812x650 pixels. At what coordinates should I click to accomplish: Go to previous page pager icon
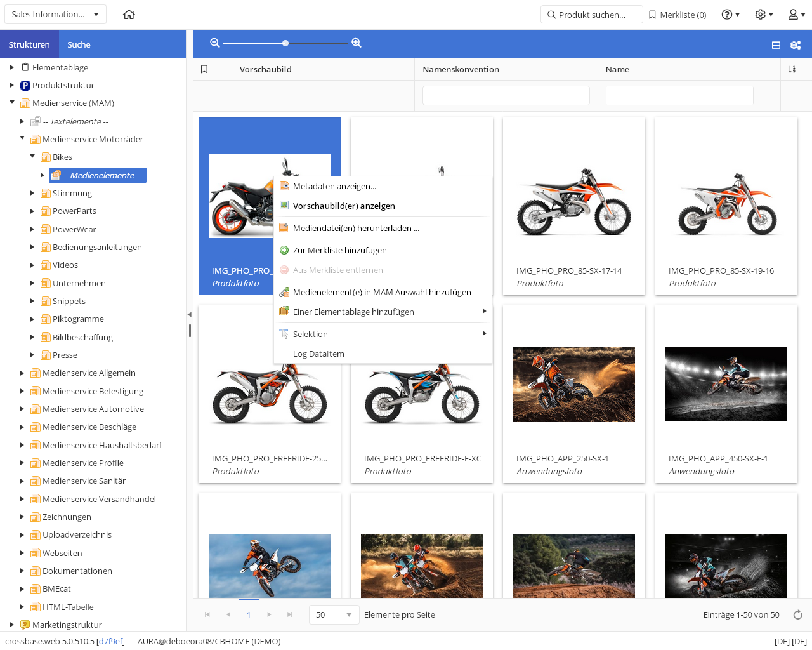click(x=228, y=614)
